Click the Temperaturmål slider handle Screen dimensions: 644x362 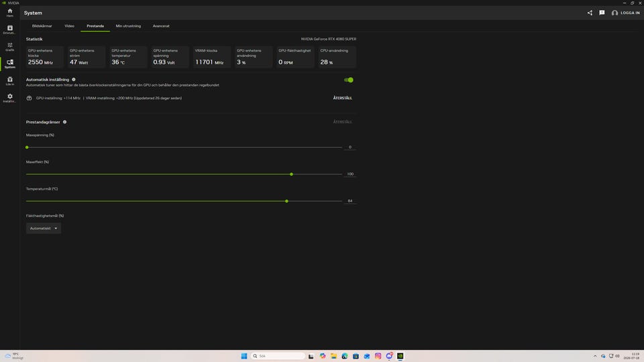(x=286, y=201)
